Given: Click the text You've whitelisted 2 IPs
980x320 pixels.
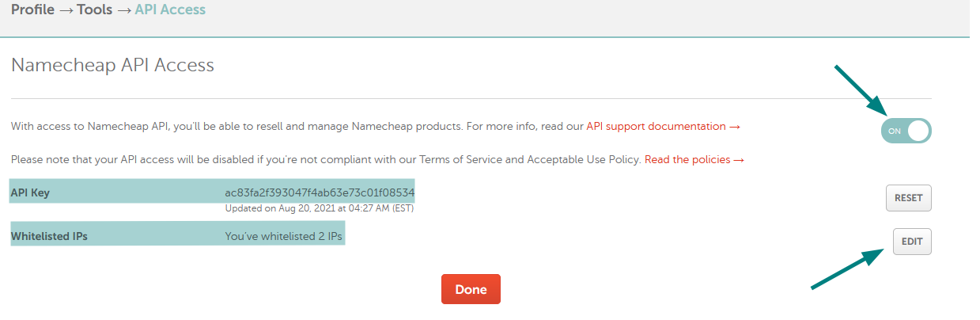Looking at the screenshot, I should (285, 236).
